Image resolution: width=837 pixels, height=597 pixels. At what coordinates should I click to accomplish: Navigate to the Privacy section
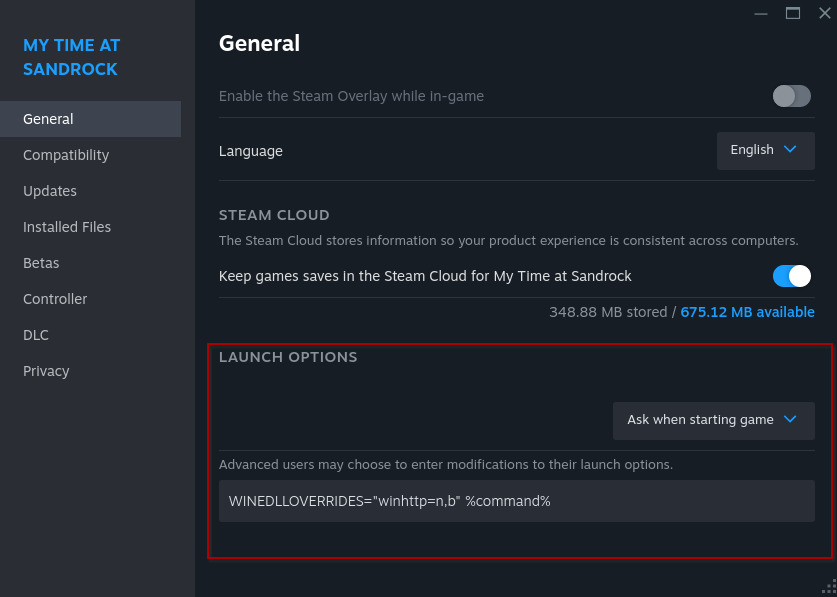pos(46,371)
